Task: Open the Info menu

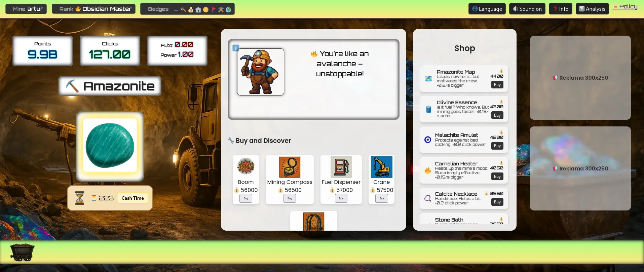Action: click(561, 9)
